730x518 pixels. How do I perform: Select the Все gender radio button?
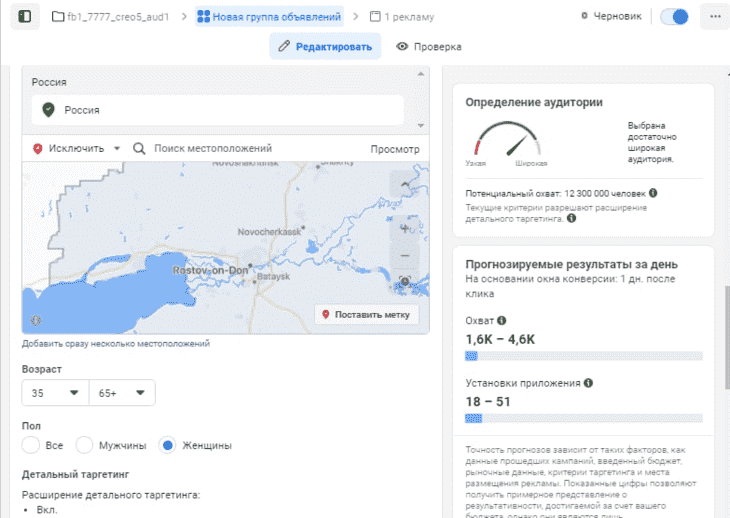pos(31,445)
